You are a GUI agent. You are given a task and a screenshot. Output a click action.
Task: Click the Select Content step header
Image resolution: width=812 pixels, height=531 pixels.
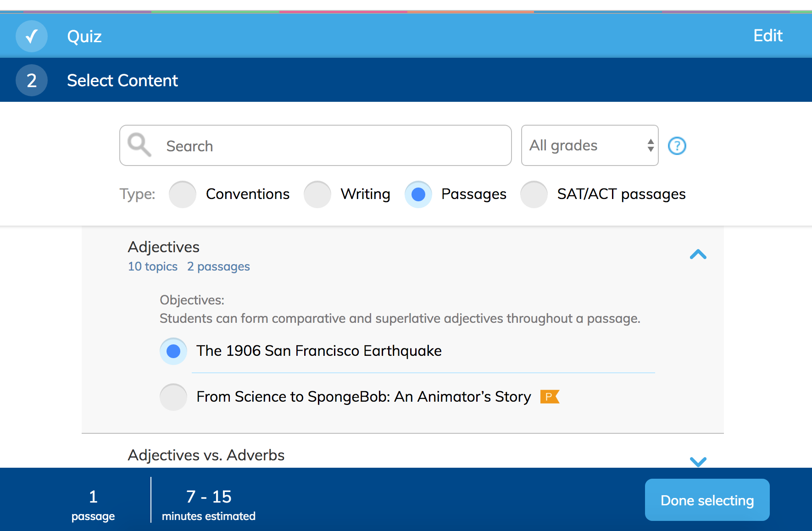122,80
